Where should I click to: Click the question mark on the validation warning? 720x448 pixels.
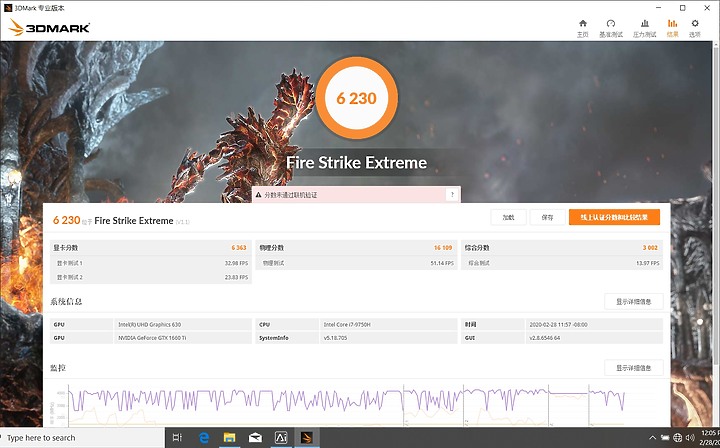pyautogui.click(x=452, y=194)
